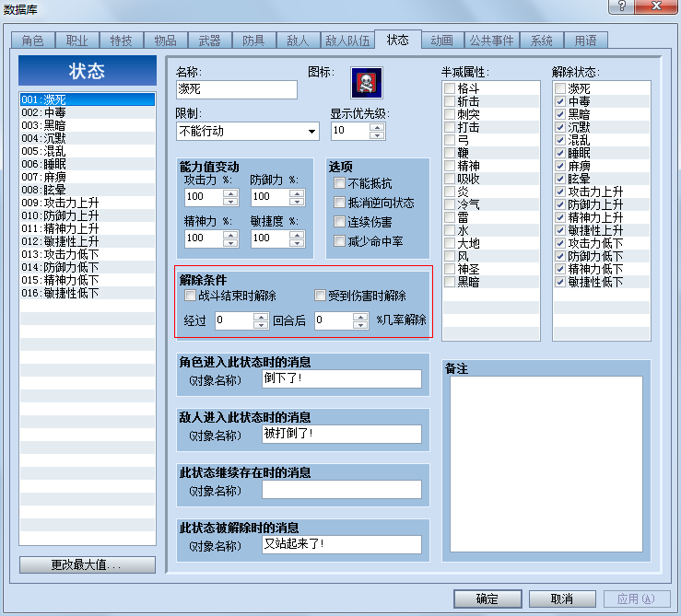This screenshot has height=616, width=681.
Task: Check the 炎 element under 半减属性
Action: pyautogui.click(x=450, y=192)
